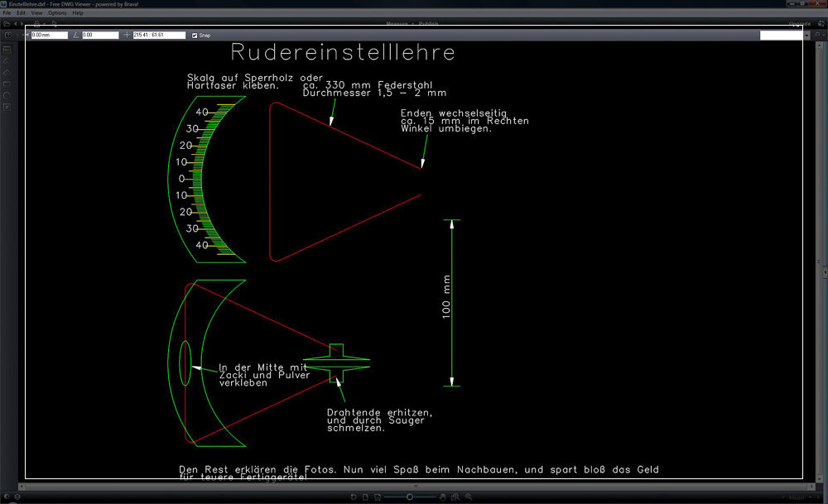Viewport: 828px width, 504px height.
Task: Click the fit width icon in bottom toolbar
Action: point(378,497)
